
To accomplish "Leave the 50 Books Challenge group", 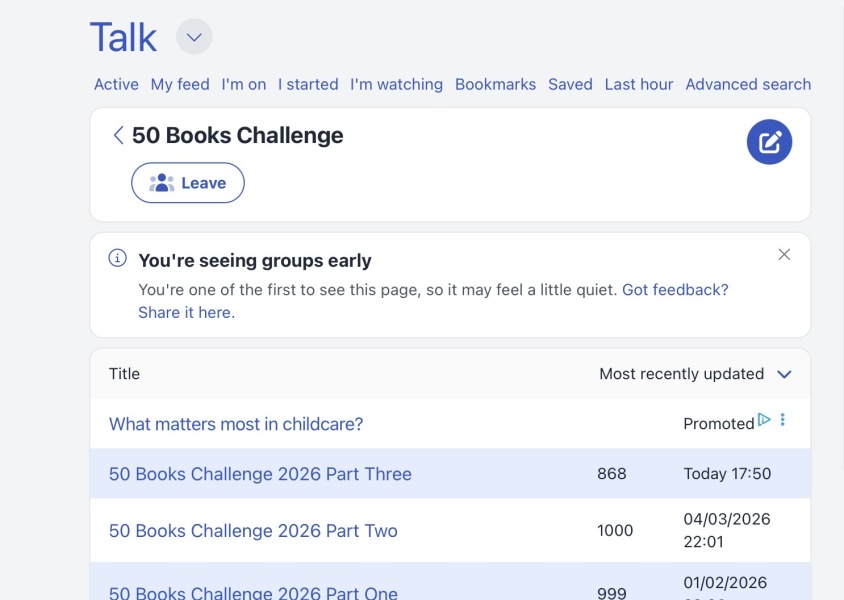I will click(x=188, y=182).
